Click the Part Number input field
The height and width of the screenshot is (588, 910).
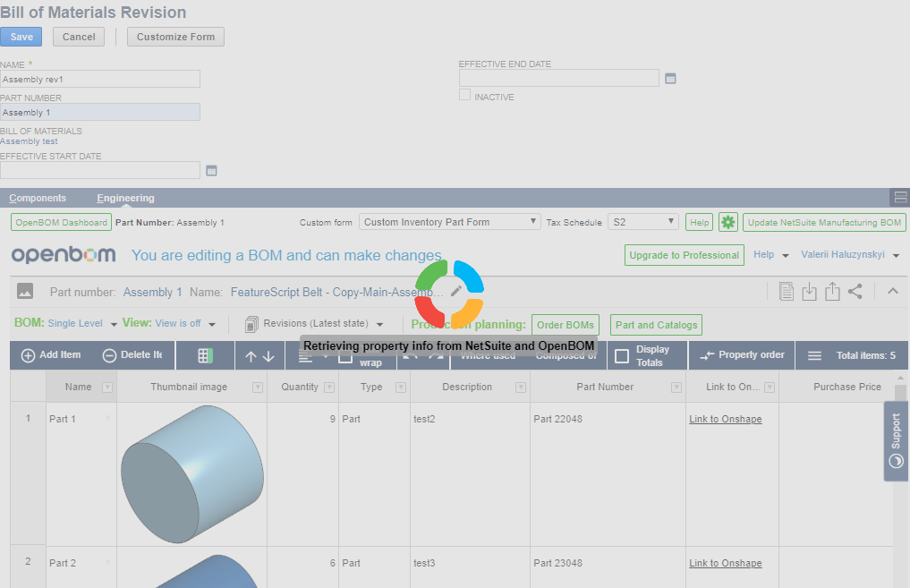(x=100, y=112)
